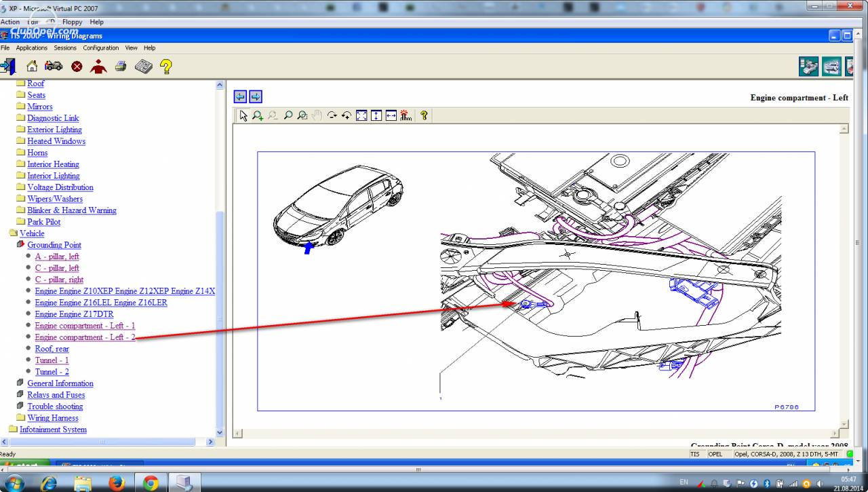Open Engine compartment - Left - 2

(85, 337)
